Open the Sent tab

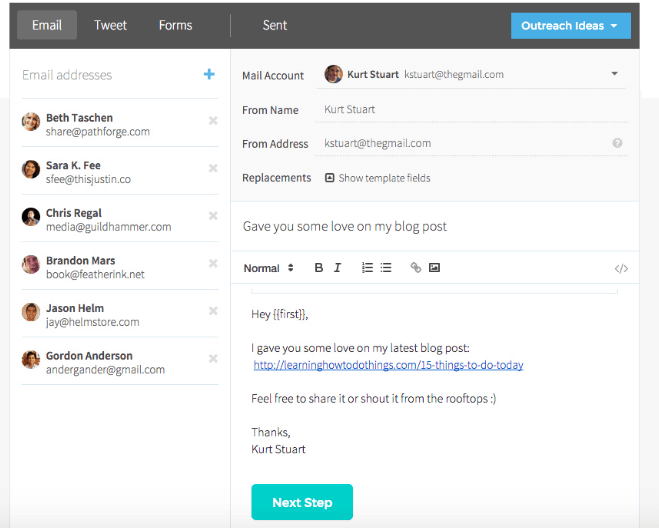tap(275, 25)
